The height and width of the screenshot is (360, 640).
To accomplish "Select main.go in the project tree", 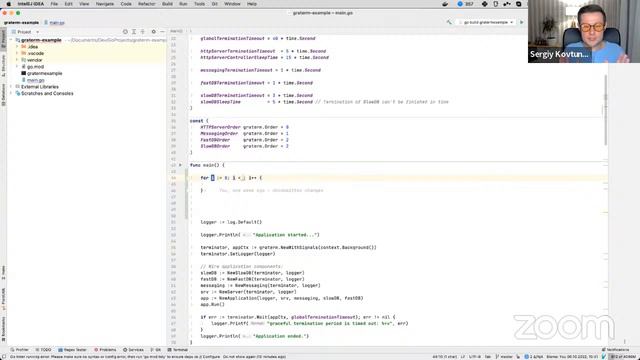I will point(35,80).
